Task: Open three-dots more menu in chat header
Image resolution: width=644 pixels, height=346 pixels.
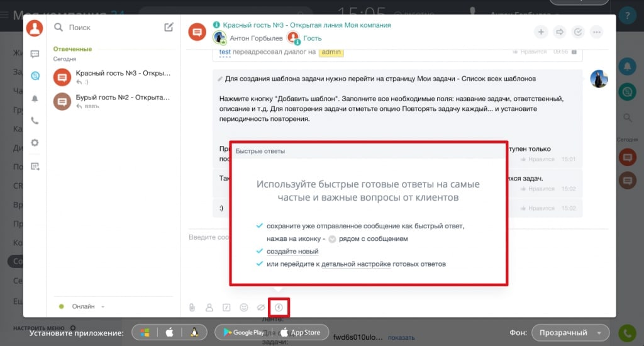Action: click(x=596, y=32)
